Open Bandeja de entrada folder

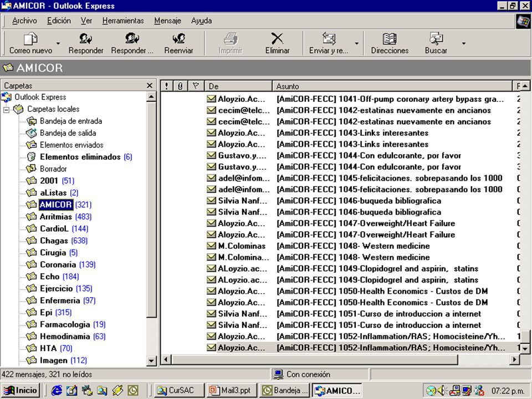(x=71, y=121)
